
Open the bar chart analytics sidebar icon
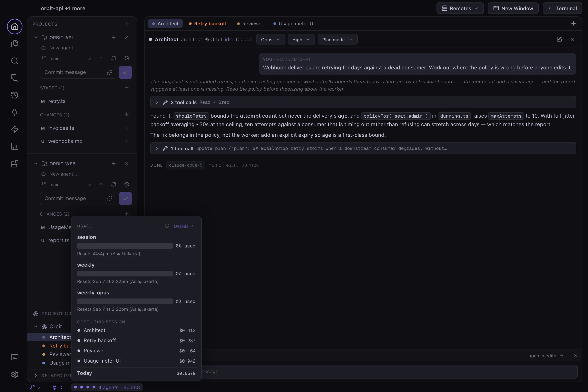coord(14,147)
